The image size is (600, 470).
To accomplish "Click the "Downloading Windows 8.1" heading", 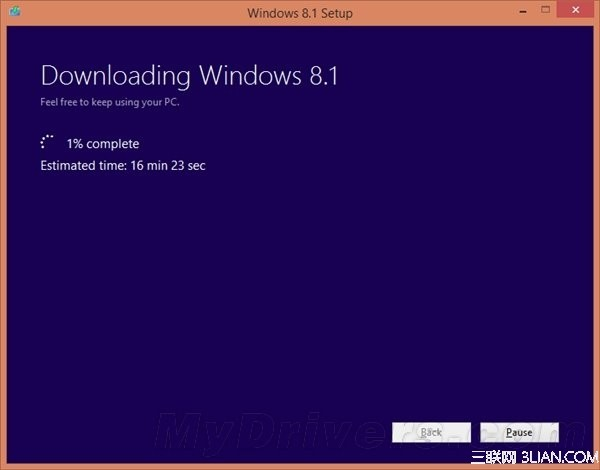I will click(x=189, y=75).
